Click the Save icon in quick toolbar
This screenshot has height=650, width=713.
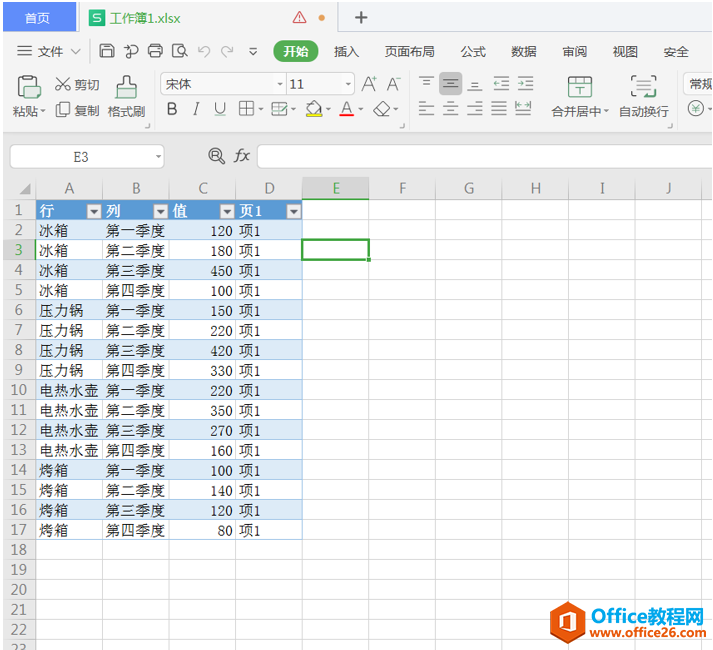107,51
